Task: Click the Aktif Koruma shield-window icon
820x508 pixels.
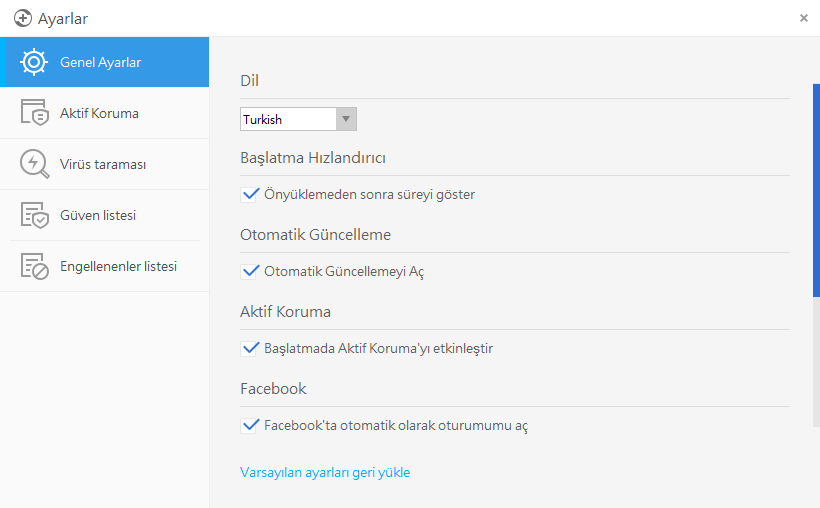Action: coord(35,112)
